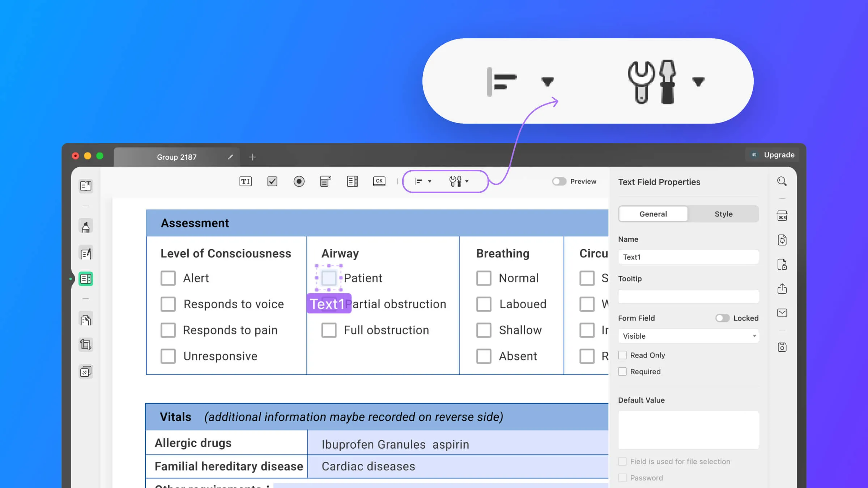The width and height of the screenshot is (868, 488).
Task: Select the Checkbox tool icon
Action: tap(272, 181)
